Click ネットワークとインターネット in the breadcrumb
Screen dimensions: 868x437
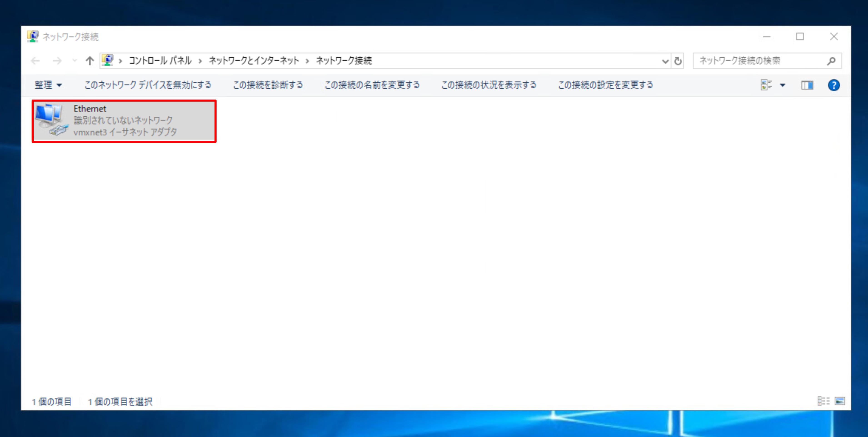pyautogui.click(x=254, y=61)
